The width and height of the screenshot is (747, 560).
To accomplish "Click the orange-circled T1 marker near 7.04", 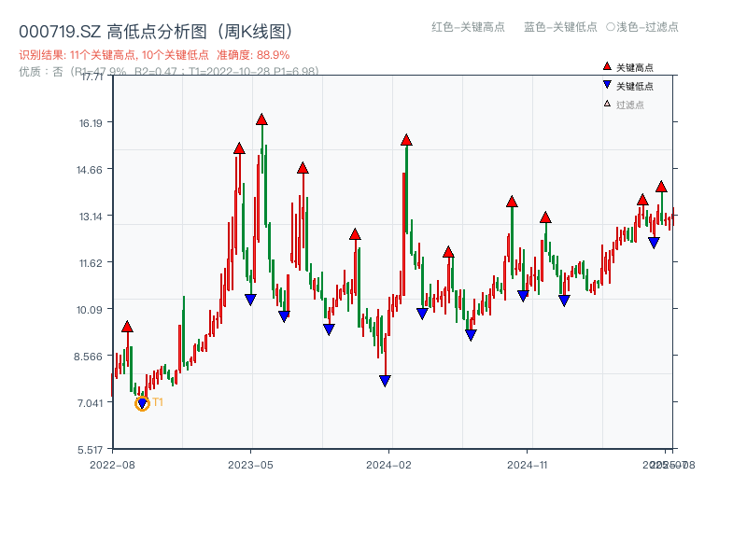I will 142,403.
